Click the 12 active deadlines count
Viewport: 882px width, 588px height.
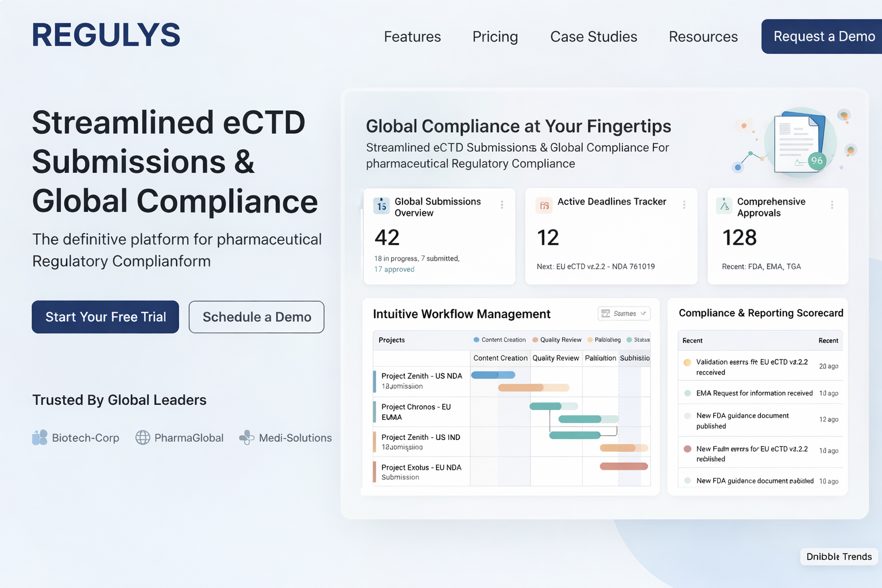pyautogui.click(x=548, y=238)
